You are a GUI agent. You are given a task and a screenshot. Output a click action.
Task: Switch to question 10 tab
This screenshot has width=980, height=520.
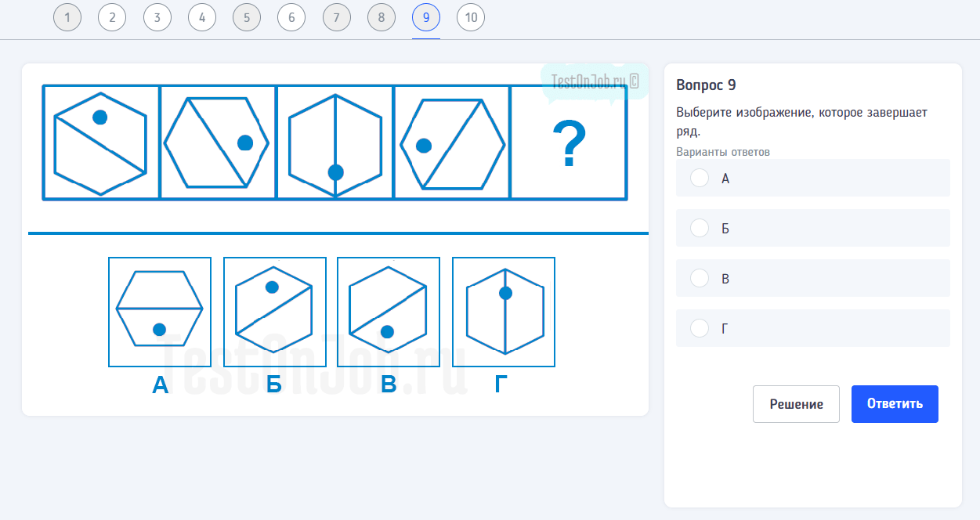point(471,18)
